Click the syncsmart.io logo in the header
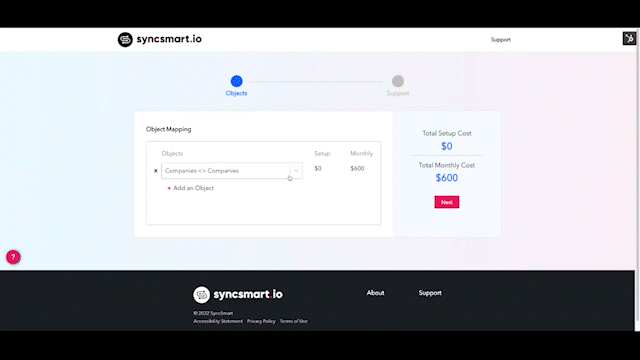The image size is (640, 360). [x=160, y=40]
